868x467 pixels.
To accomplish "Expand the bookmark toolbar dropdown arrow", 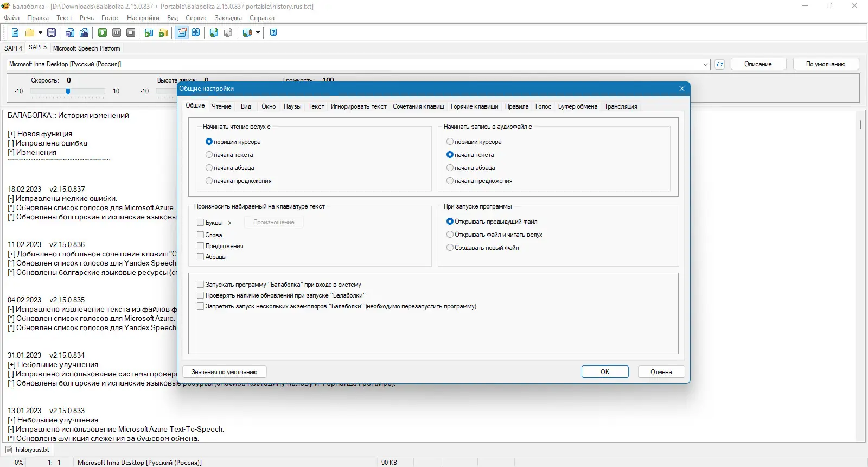I will click(258, 33).
